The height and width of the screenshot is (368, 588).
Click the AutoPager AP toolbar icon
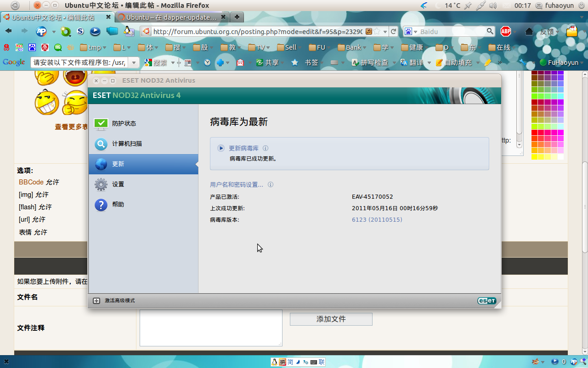click(x=41, y=31)
